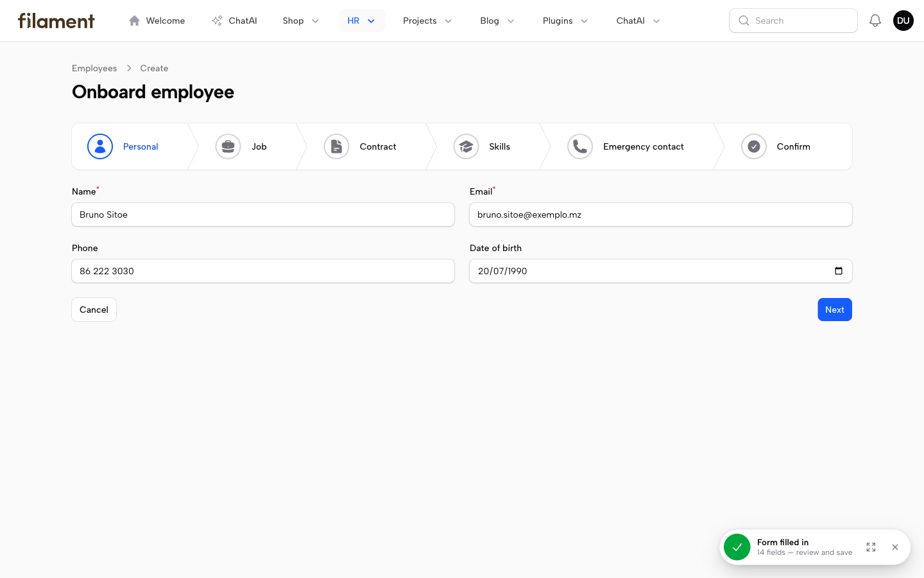Go to the Skills wizard step
924x578 pixels.
(x=483, y=146)
